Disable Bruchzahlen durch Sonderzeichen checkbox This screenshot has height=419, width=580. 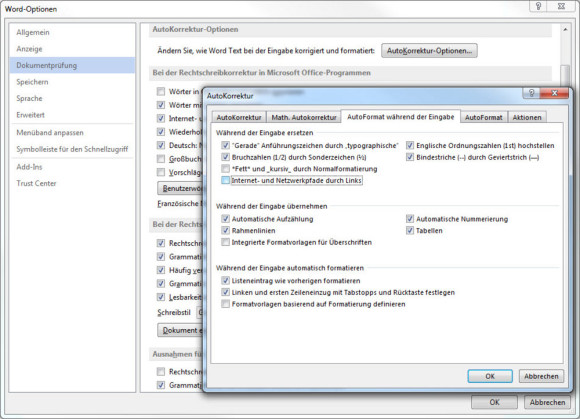tap(225, 157)
